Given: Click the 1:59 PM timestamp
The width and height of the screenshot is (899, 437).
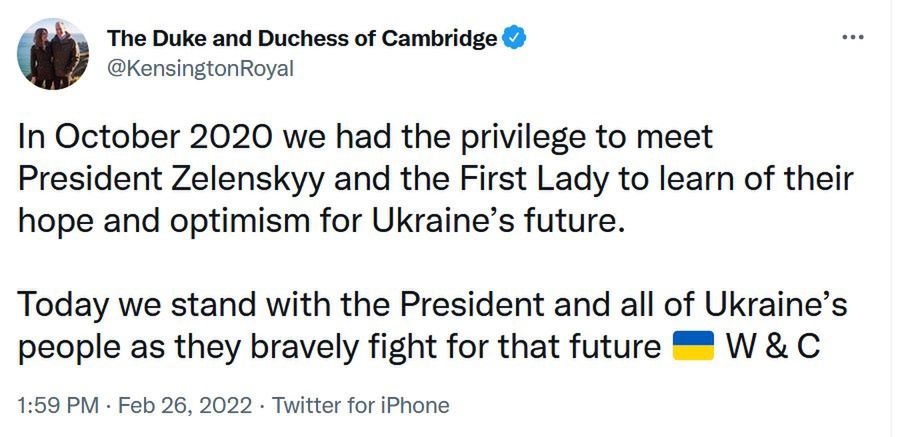Looking at the screenshot, I should pos(59,405).
